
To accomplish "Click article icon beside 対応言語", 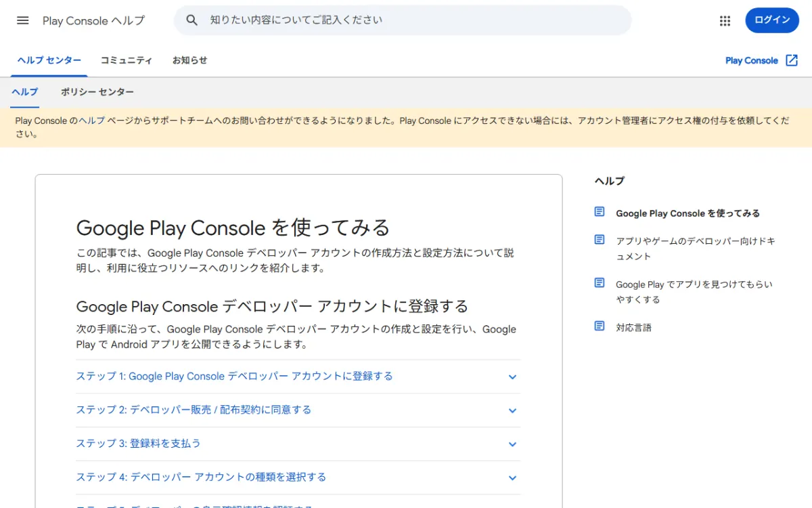I will pos(600,326).
